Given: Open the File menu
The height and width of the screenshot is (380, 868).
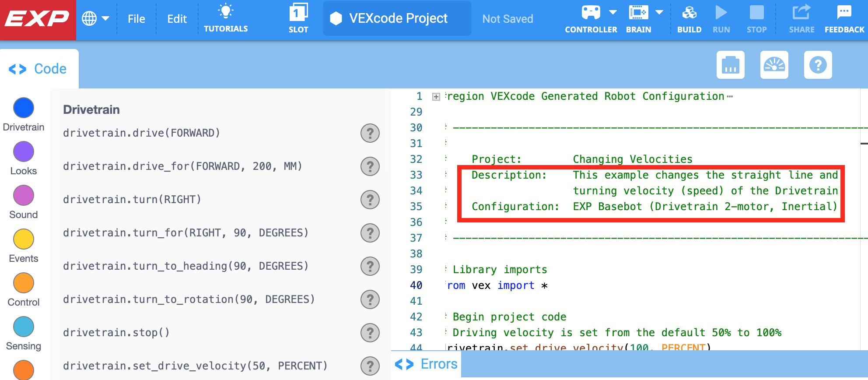Looking at the screenshot, I should [x=136, y=19].
